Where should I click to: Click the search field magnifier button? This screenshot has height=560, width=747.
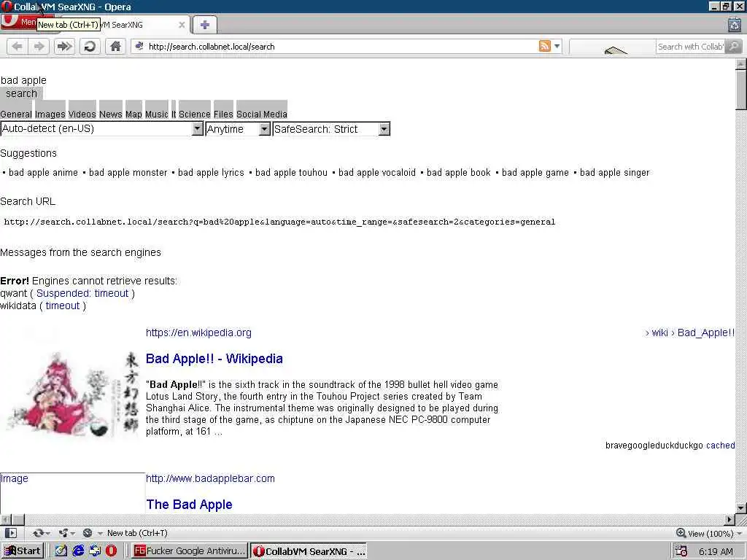click(x=734, y=46)
